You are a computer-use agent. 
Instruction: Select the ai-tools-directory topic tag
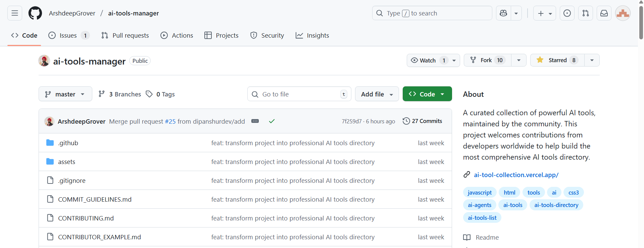(556, 205)
